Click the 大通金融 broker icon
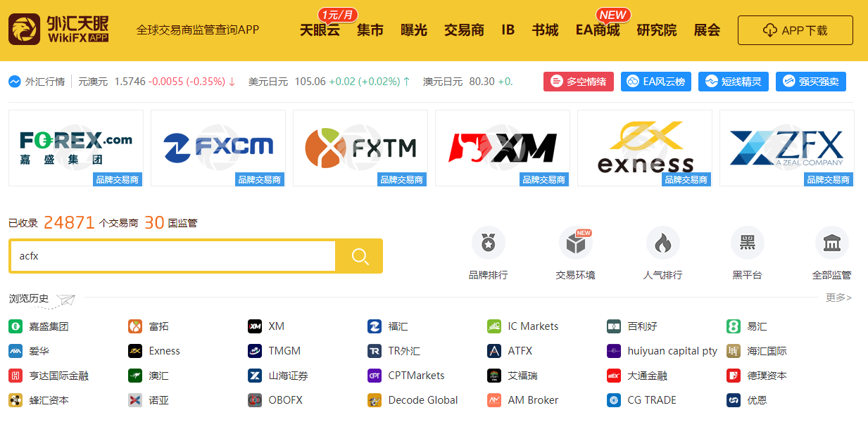This screenshot has width=868, height=422. 614,376
